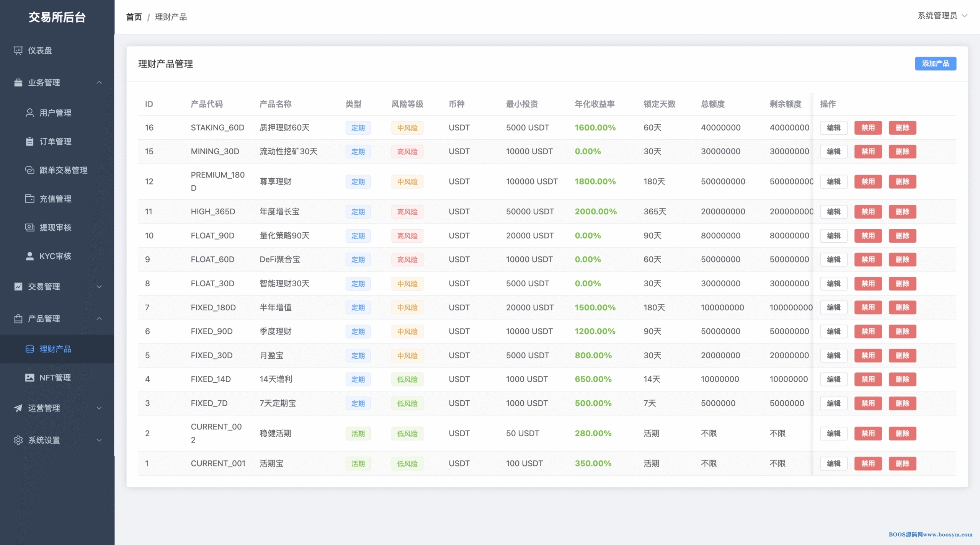
Task: Click the 添加产品 button
Action: [x=935, y=64]
